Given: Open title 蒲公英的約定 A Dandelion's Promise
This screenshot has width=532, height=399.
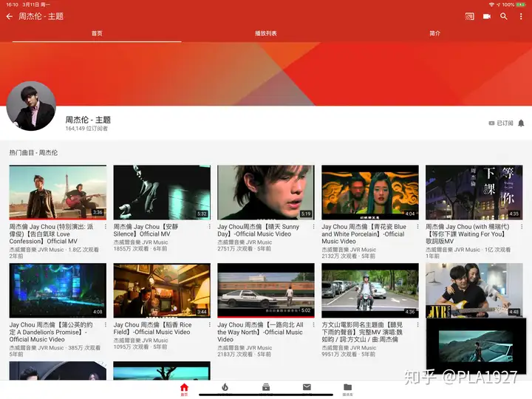Looking at the screenshot, I should click(x=51, y=332).
